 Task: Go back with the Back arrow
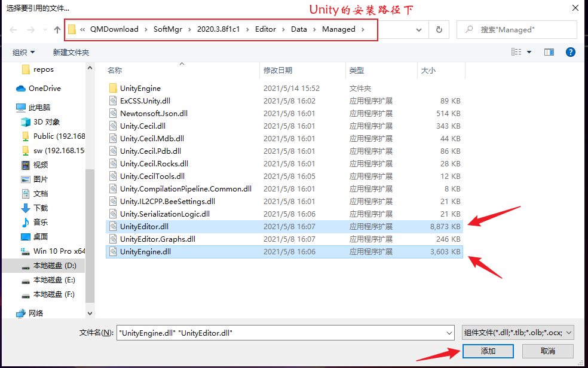click(13, 30)
